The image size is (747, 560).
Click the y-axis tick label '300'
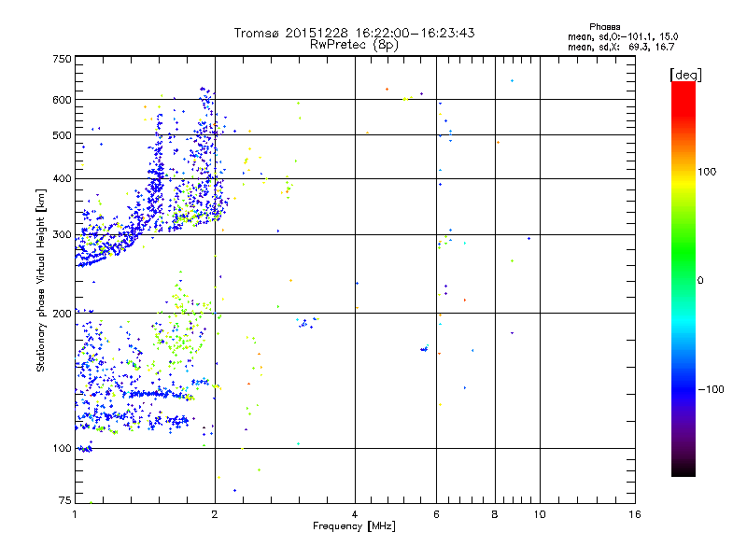[x=62, y=234]
